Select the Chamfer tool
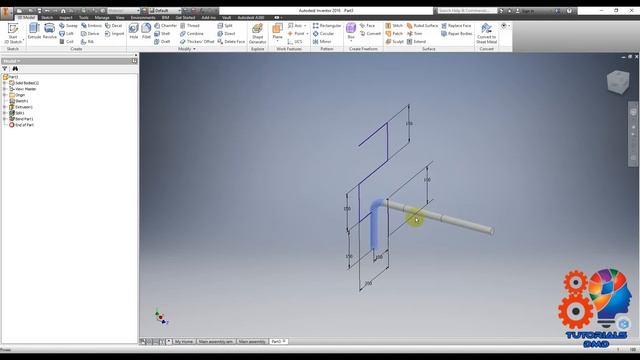This screenshot has height=360, width=640. pyautogui.click(x=165, y=26)
